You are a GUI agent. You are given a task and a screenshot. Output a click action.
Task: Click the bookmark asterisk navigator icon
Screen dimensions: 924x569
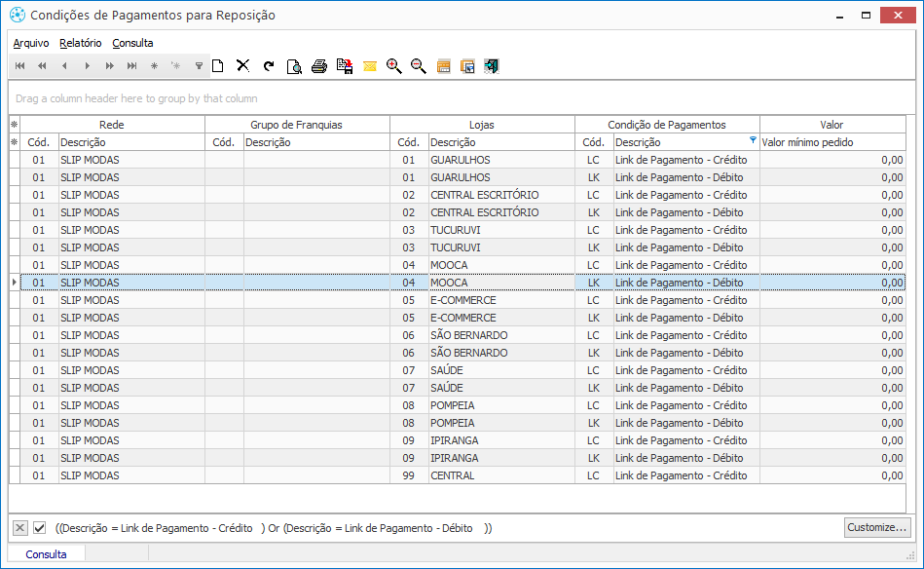pyautogui.click(x=154, y=66)
